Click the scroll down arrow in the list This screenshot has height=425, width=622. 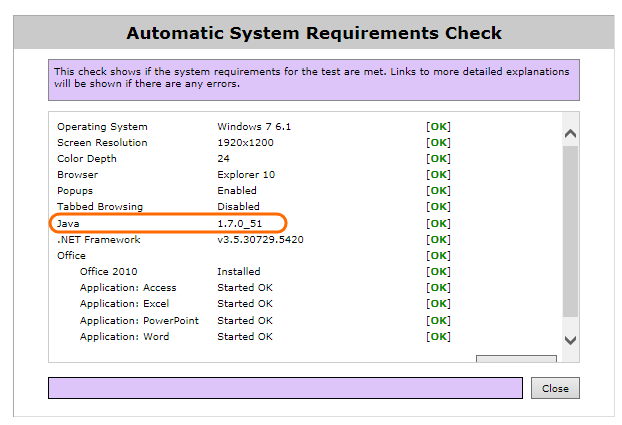click(570, 340)
